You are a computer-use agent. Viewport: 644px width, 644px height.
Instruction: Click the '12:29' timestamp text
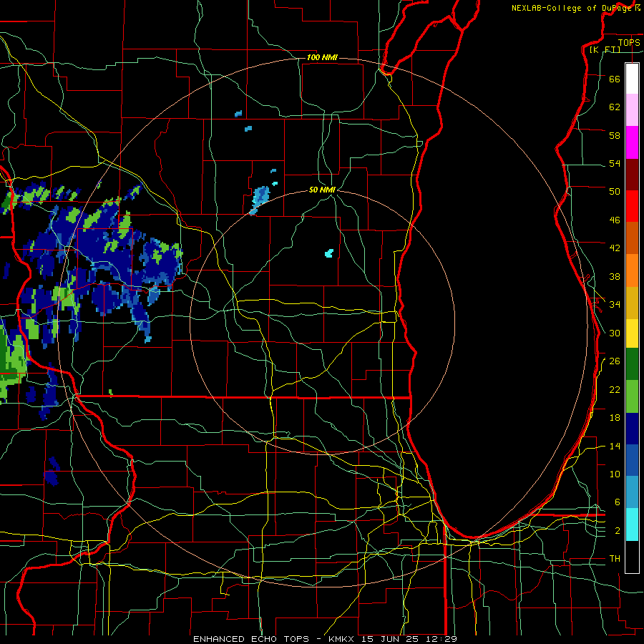pos(440,639)
